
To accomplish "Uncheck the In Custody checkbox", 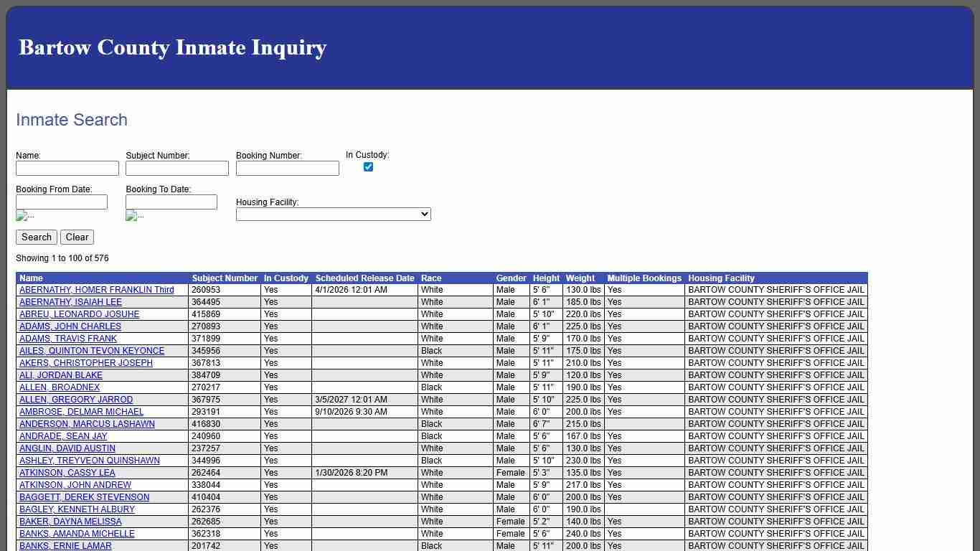I will 368,166.
